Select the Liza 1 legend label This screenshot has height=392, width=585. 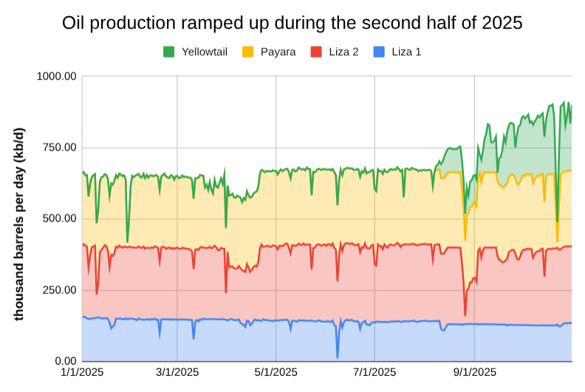click(406, 52)
